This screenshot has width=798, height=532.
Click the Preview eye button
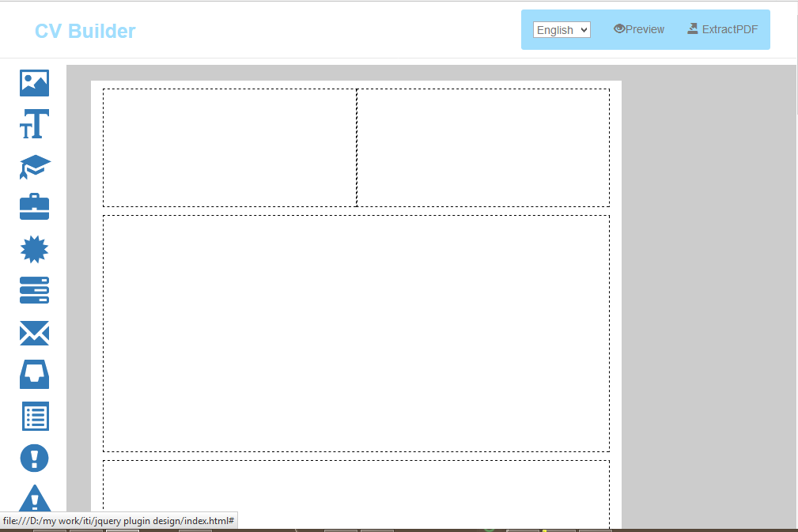pyautogui.click(x=639, y=29)
